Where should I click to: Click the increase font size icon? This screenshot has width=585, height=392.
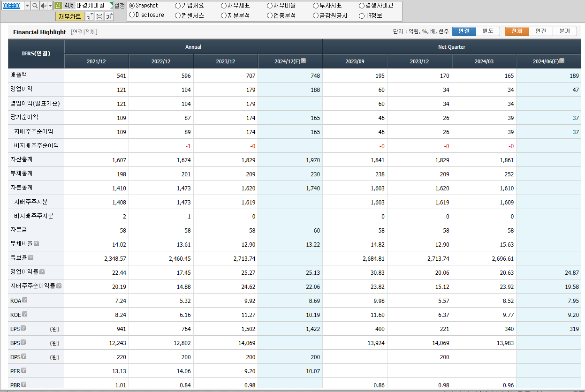point(109,16)
